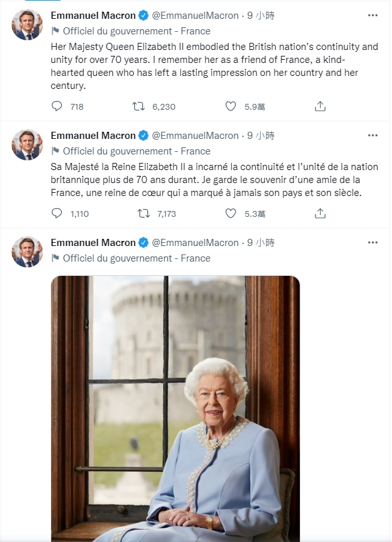Click Officiel du gouvernement label on photo tweet
The height and width of the screenshot is (542, 392).
click(x=136, y=258)
